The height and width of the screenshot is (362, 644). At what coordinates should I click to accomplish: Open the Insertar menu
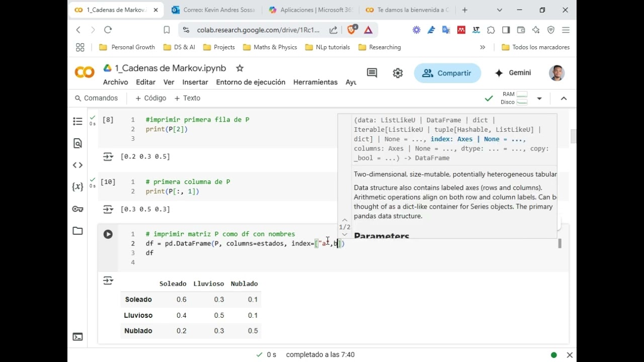[x=195, y=82]
